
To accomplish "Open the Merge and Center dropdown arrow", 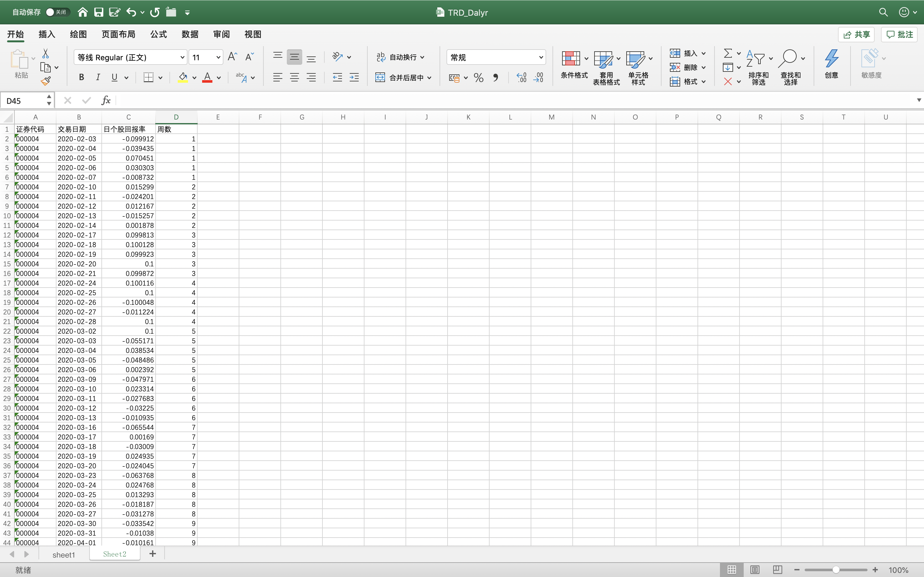I will point(430,78).
